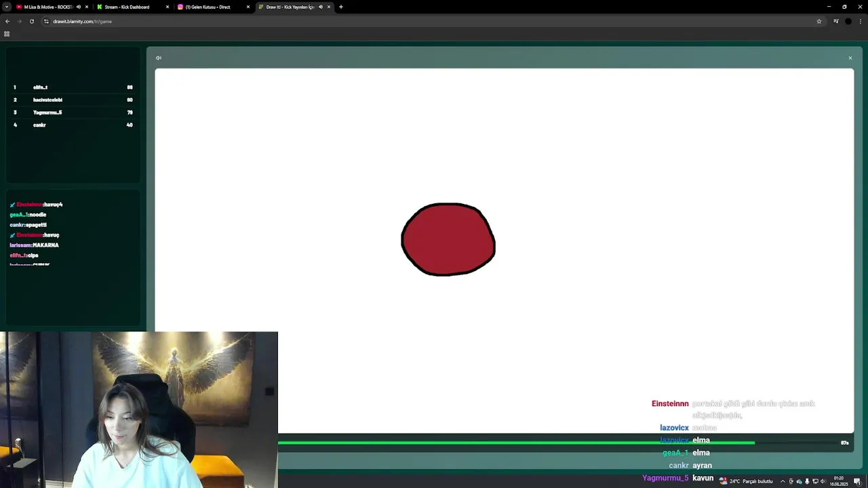This screenshot has width=868, height=488.
Task: Mute audio on the YouTube tab speaker icon
Action: point(79,7)
